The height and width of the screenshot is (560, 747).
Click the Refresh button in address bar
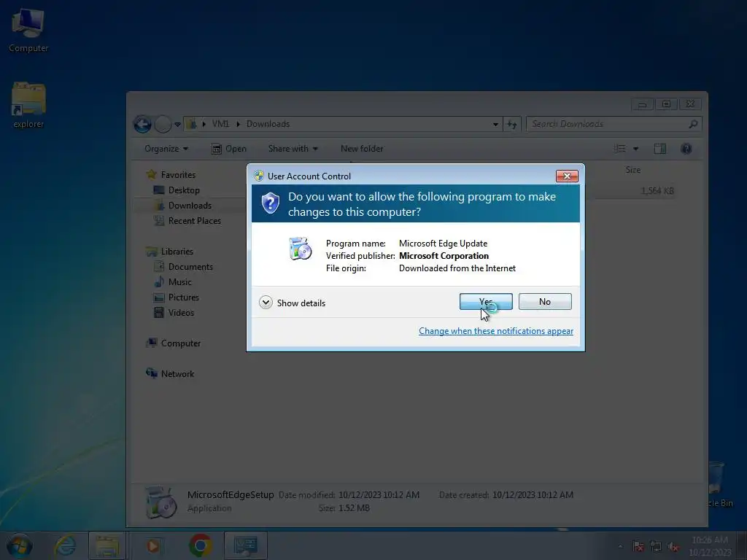coord(512,124)
